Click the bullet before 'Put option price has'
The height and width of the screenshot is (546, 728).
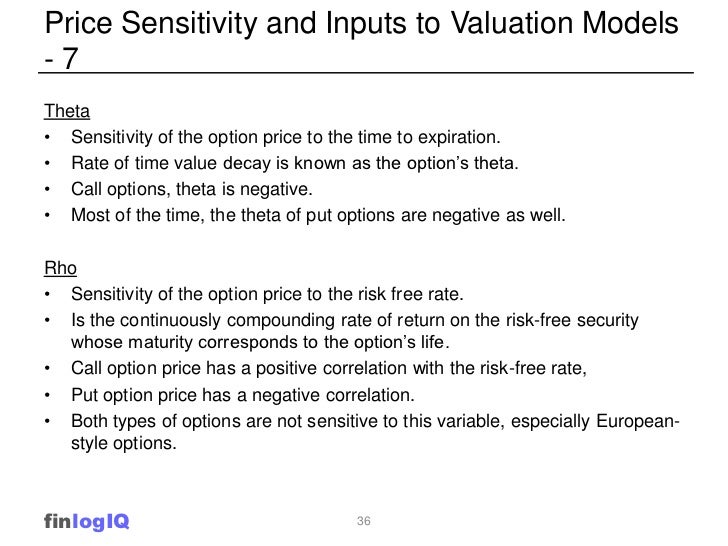pos(47,396)
